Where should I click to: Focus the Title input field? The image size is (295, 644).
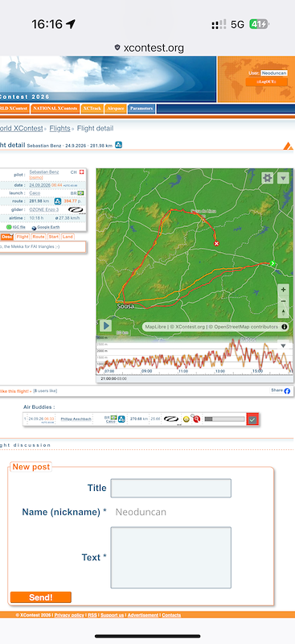[170, 488]
